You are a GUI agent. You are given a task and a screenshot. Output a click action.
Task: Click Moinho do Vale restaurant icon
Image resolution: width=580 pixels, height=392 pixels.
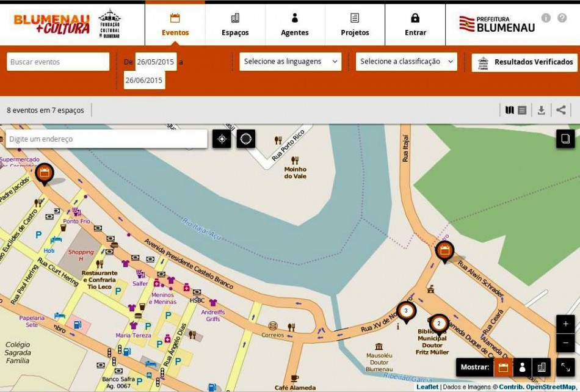pos(295,160)
